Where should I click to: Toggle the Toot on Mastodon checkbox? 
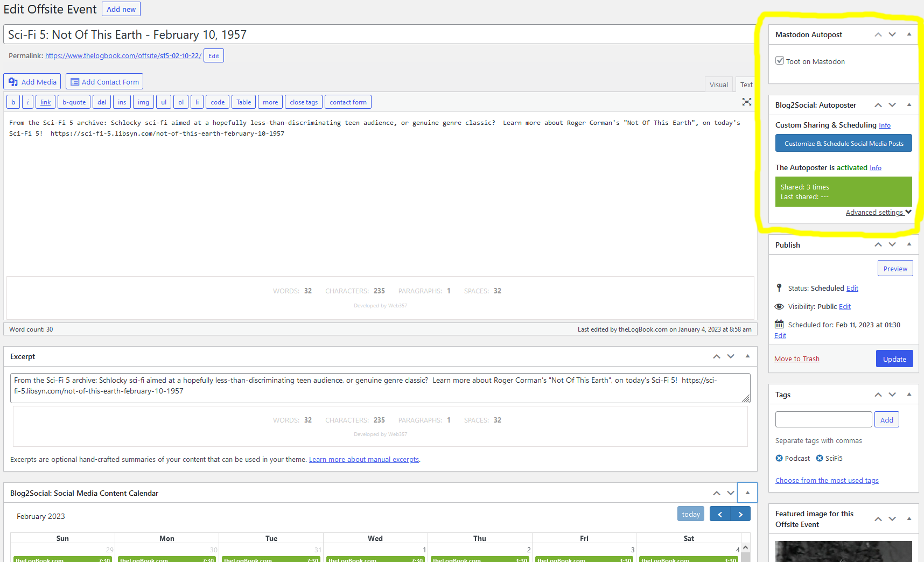pyautogui.click(x=780, y=61)
